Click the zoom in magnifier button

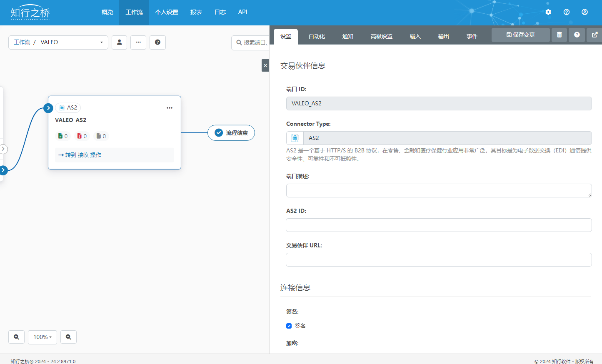(17, 337)
